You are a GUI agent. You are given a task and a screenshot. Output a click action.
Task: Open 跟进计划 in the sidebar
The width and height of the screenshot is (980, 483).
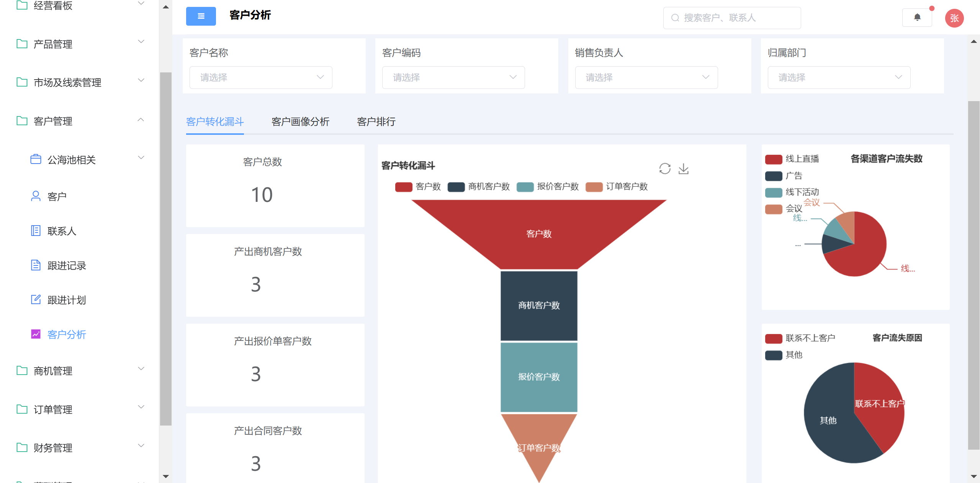pos(67,300)
